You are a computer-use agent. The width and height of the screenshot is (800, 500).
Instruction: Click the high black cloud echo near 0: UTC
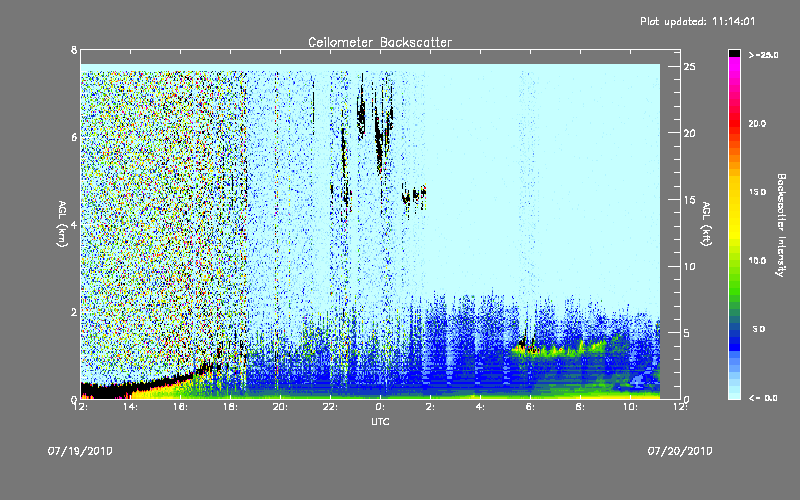click(379, 138)
